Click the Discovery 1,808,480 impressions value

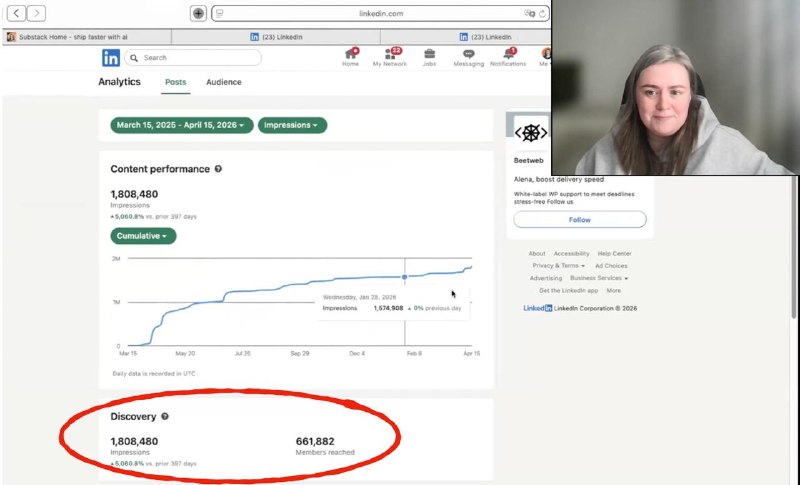pos(134,442)
